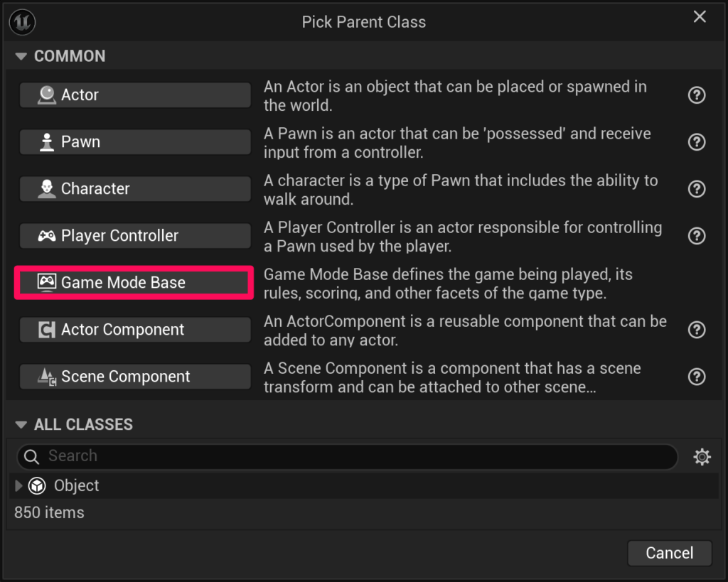728x582 pixels.
Task: Open help for Player Controller class
Action: click(x=697, y=236)
